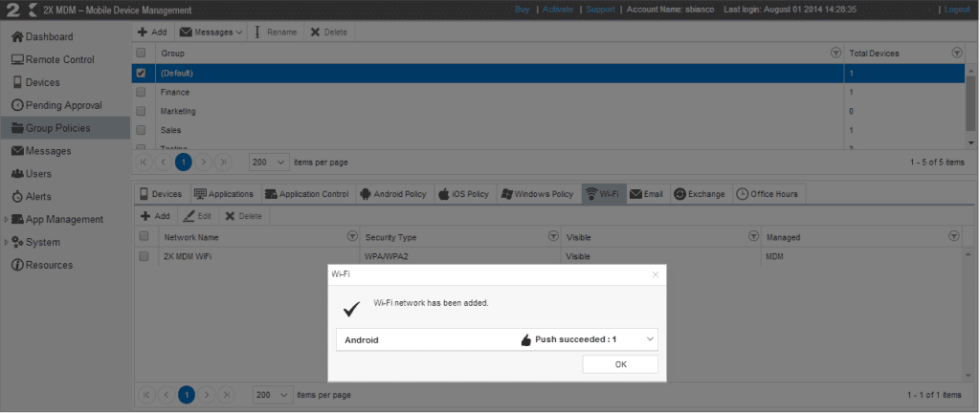Click Delete in groups toolbar

click(x=329, y=32)
